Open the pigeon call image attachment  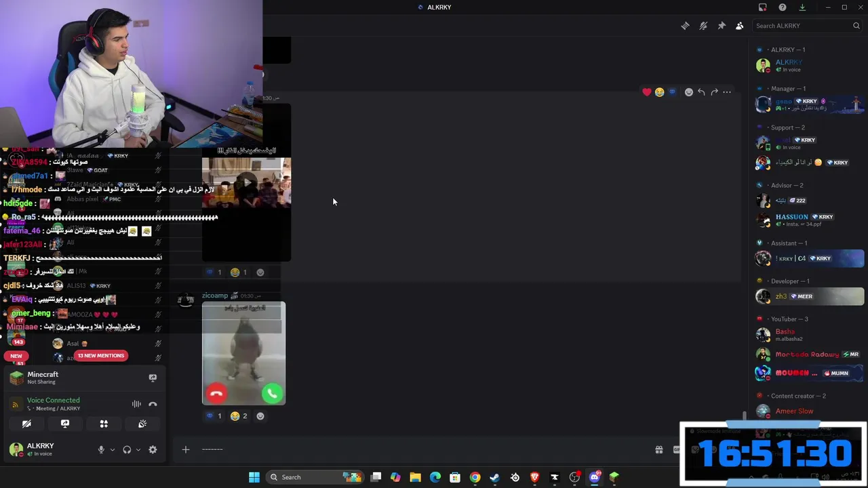(243, 353)
